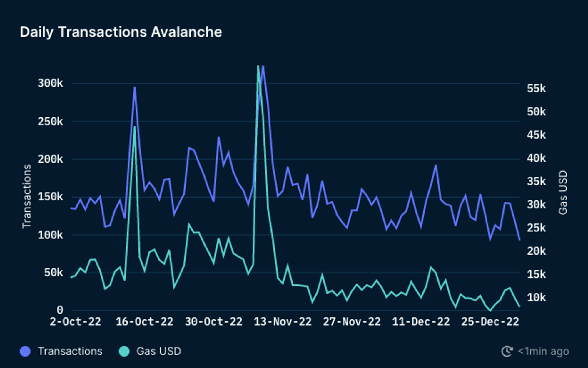Screen dimensions: 588x368
Task: Toggle the Gas USD series in the legend
Action: (150, 351)
